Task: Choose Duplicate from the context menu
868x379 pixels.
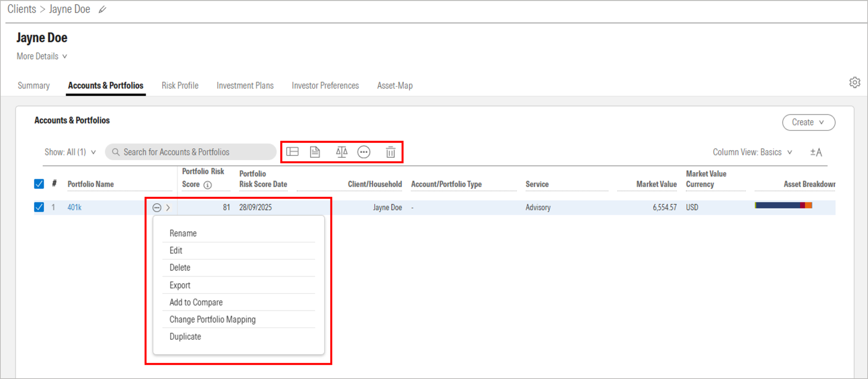Action: [239, 337]
